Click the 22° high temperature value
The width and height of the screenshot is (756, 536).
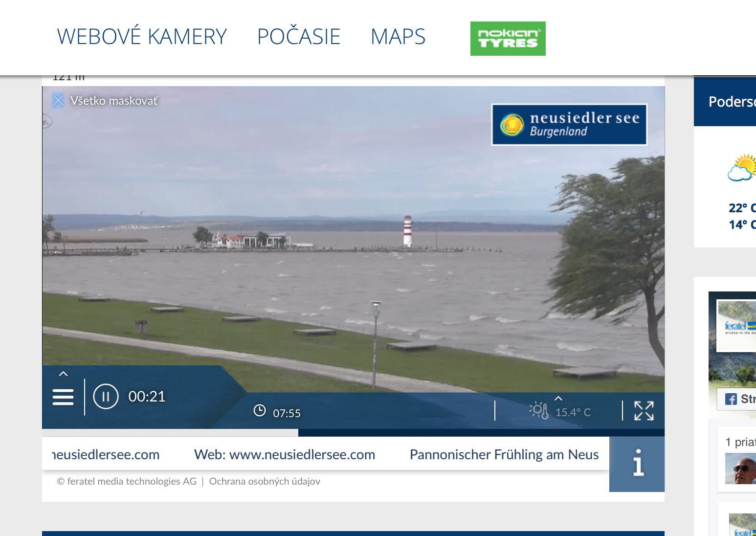pos(742,208)
